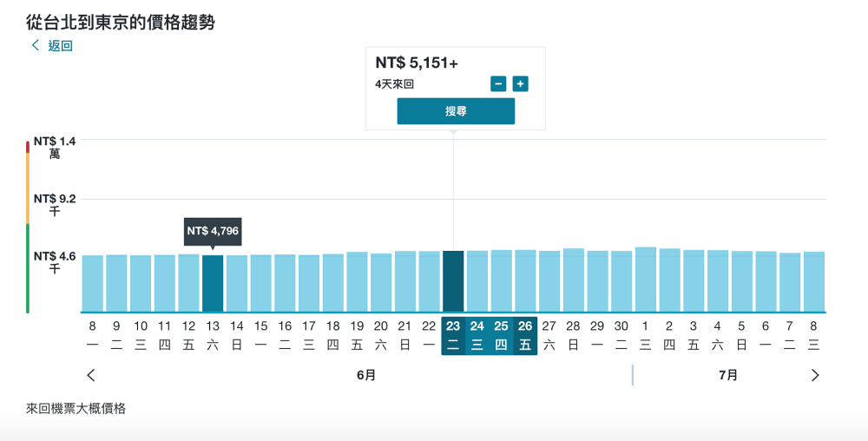Click highlighted date label 23 二
Image resolution: width=868 pixels, height=441 pixels.
[x=453, y=336]
